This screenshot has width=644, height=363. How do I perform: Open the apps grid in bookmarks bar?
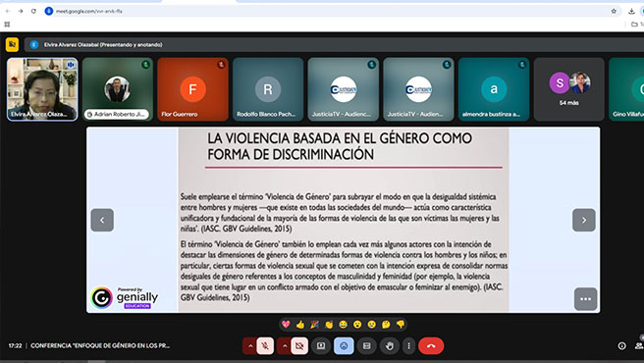click(7, 25)
